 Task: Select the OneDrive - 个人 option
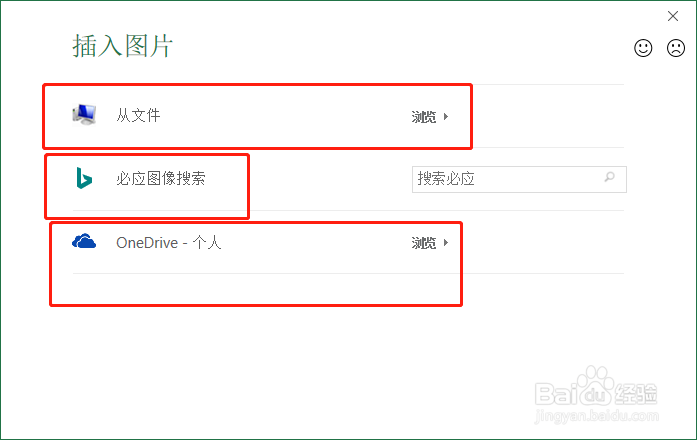tap(168, 242)
